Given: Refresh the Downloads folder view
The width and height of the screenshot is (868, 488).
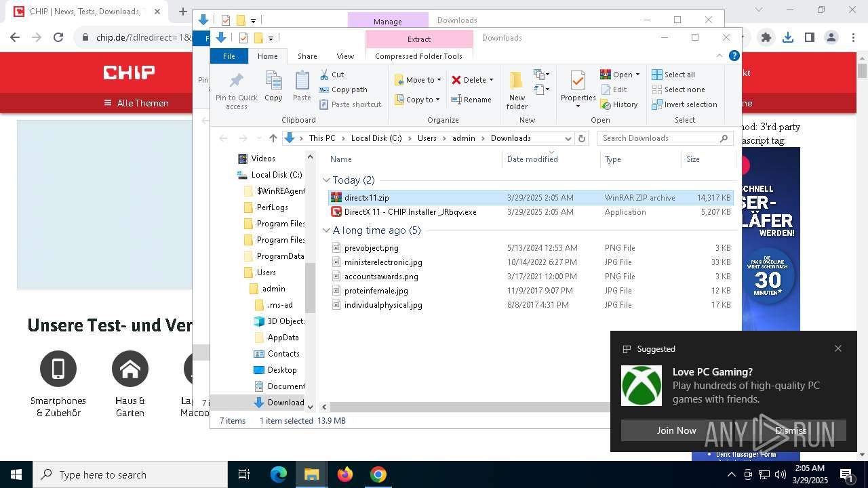Looking at the screenshot, I should pos(581,138).
